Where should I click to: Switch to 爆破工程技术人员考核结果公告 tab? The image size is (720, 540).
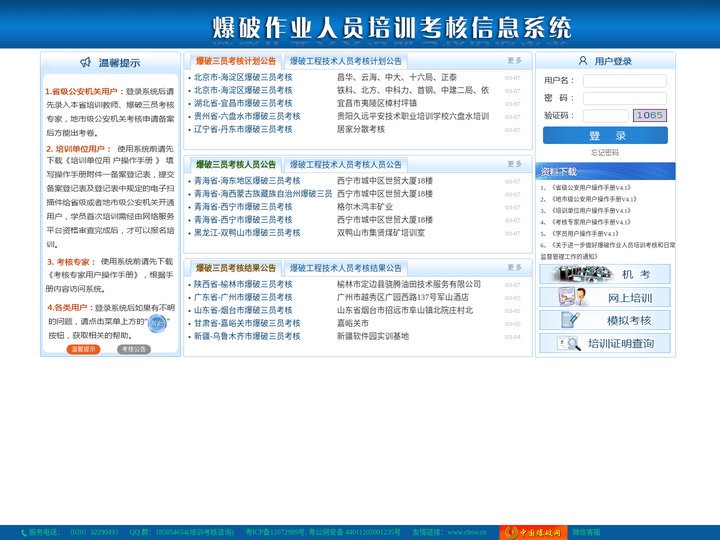[x=345, y=268]
